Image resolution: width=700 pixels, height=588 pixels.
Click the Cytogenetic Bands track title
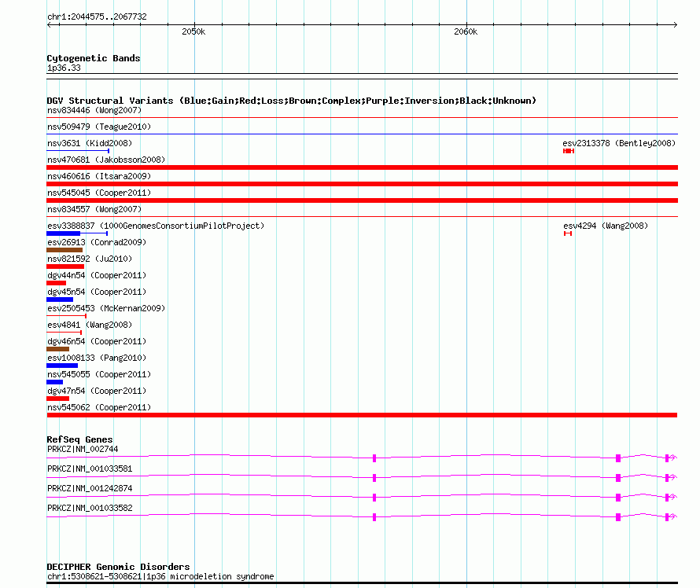tap(94, 58)
